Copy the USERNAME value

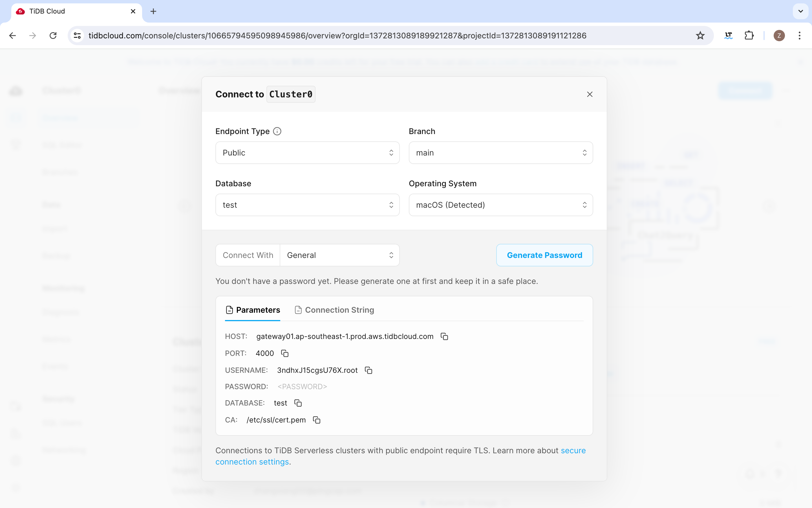click(x=369, y=370)
